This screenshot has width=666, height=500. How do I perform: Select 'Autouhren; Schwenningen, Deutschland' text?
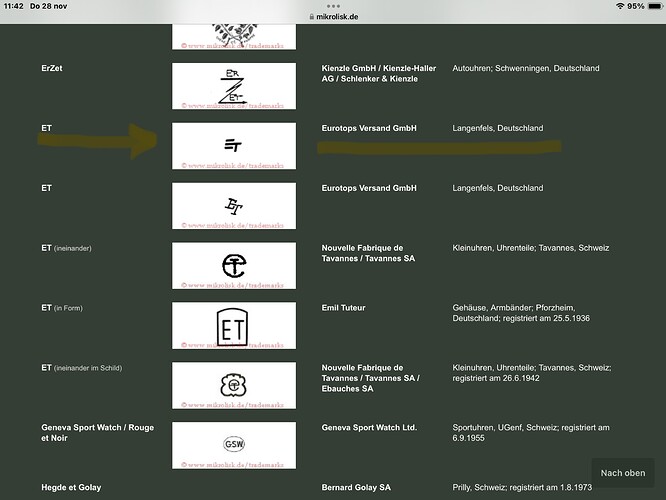pyautogui.click(x=526, y=68)
